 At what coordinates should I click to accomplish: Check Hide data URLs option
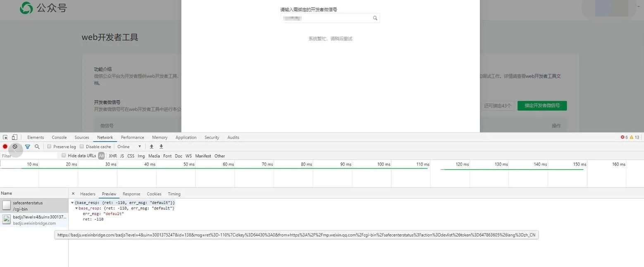coord(64,156)
